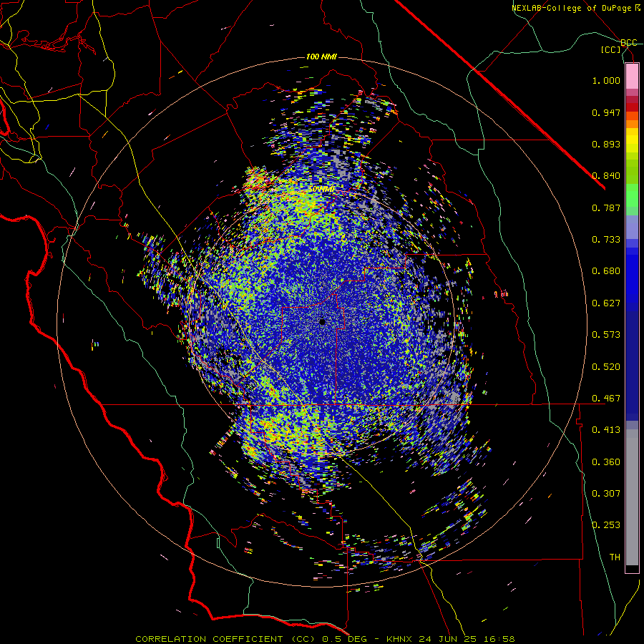Select the 0.787 scale value
Screen dimensions: 644x644
click(606, 208)
